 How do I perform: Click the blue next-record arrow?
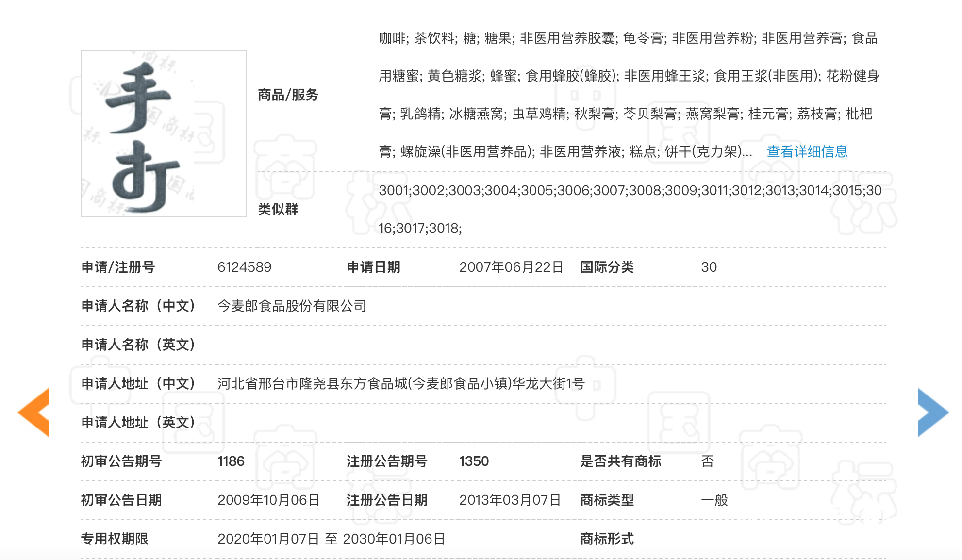click(932, 412)
